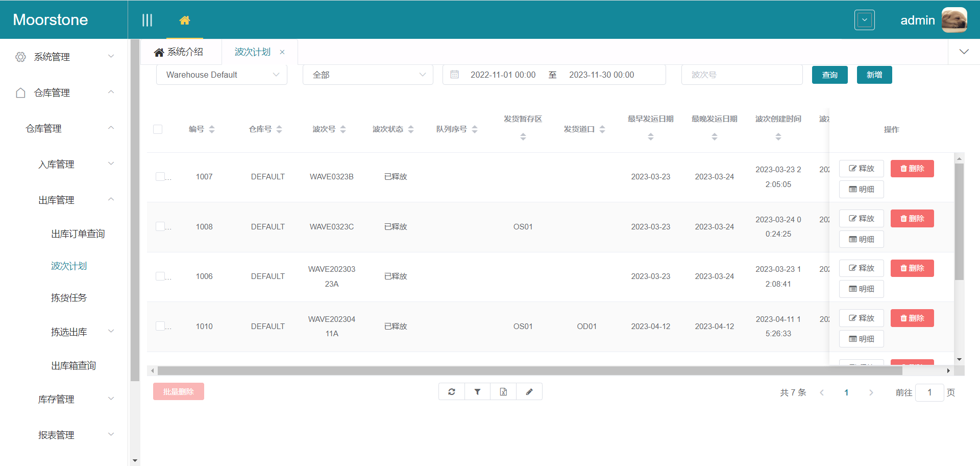Click the 查询 search button

(x=829, y=75)
